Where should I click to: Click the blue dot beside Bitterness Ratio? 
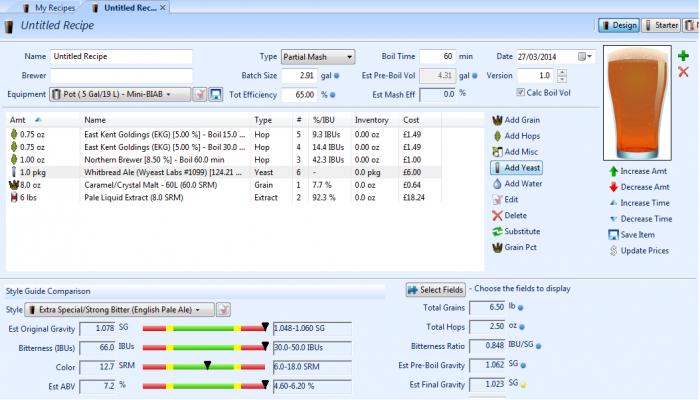[538, 346]
